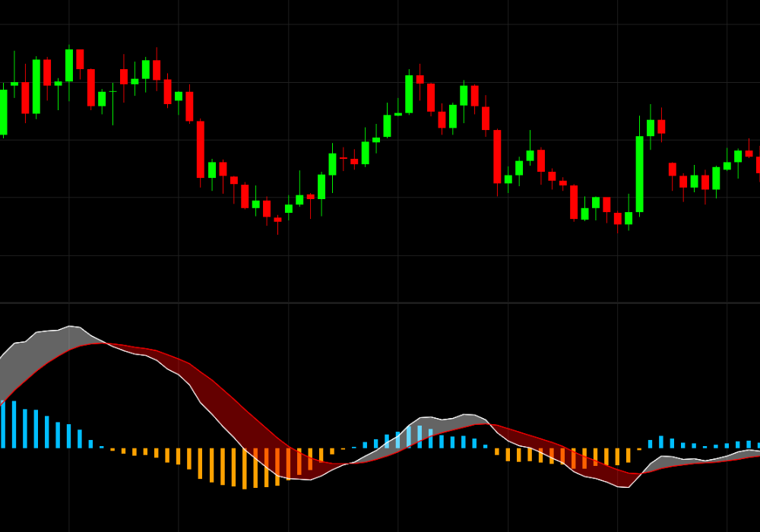Click the tallest blue bar in the middle histogram cluster
Image resolution: width=760 pixels, height=532 pixels.
click(420, 436)
